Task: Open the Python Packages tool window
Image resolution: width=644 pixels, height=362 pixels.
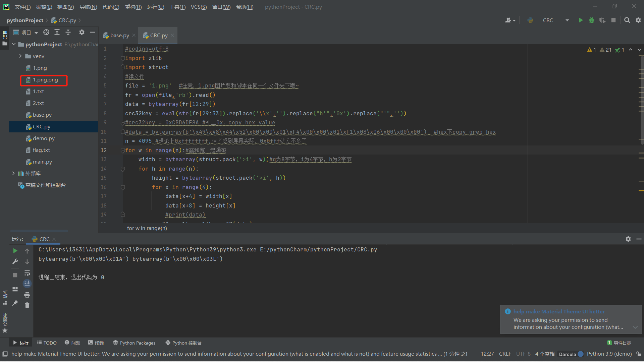Action: tap(134, 343)
